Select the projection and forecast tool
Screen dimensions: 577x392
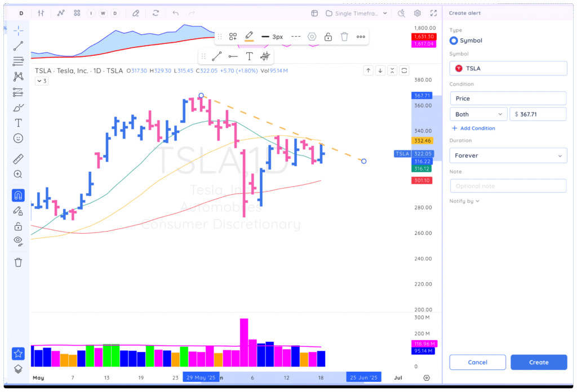[18, 92]
